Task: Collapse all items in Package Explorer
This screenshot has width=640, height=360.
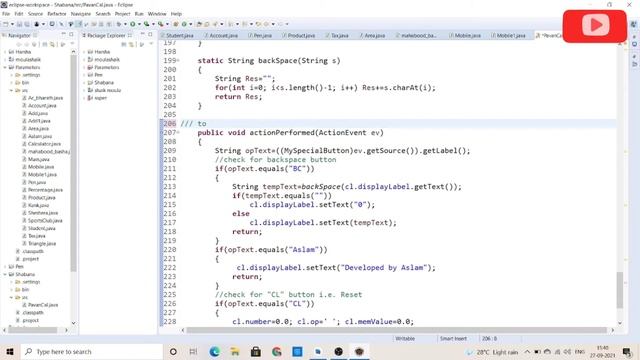Action: tap(123, 44)
